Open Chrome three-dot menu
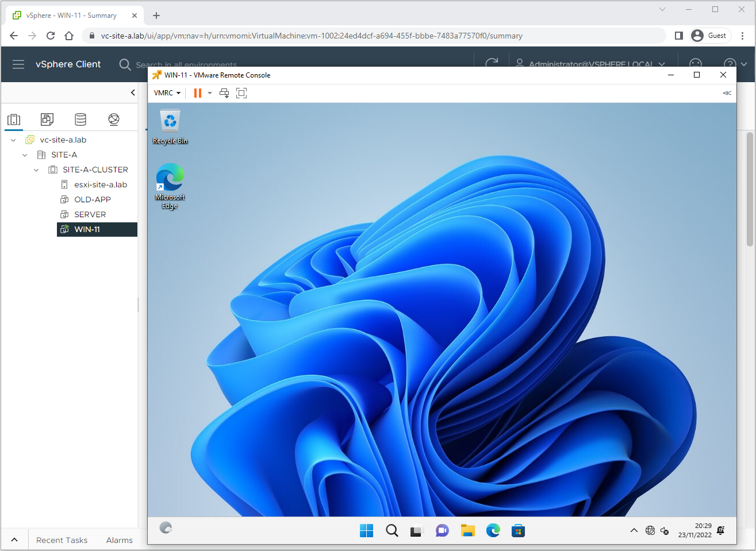This screenshot has height=551, width=756. (x=743, y=36)
